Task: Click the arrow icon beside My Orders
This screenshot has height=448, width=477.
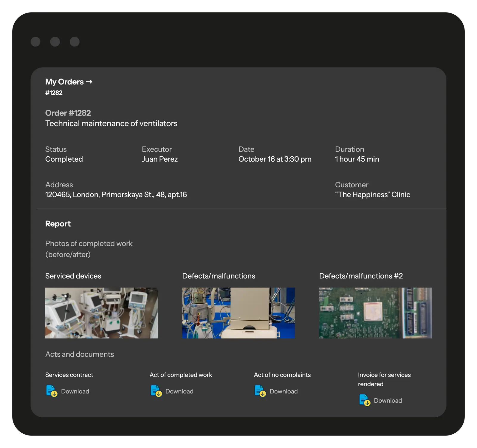Action: pyautogui.click(x=89, y=82)
